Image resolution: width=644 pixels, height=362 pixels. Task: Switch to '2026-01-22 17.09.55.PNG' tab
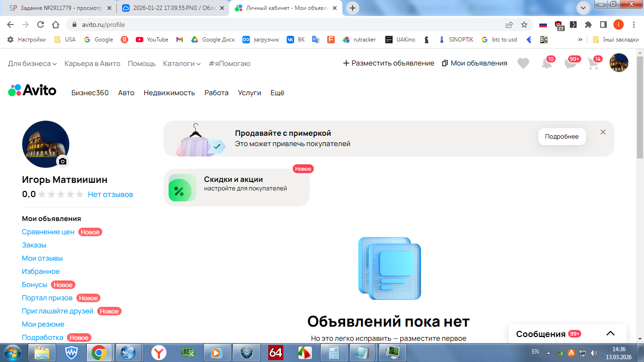[172, 8]
